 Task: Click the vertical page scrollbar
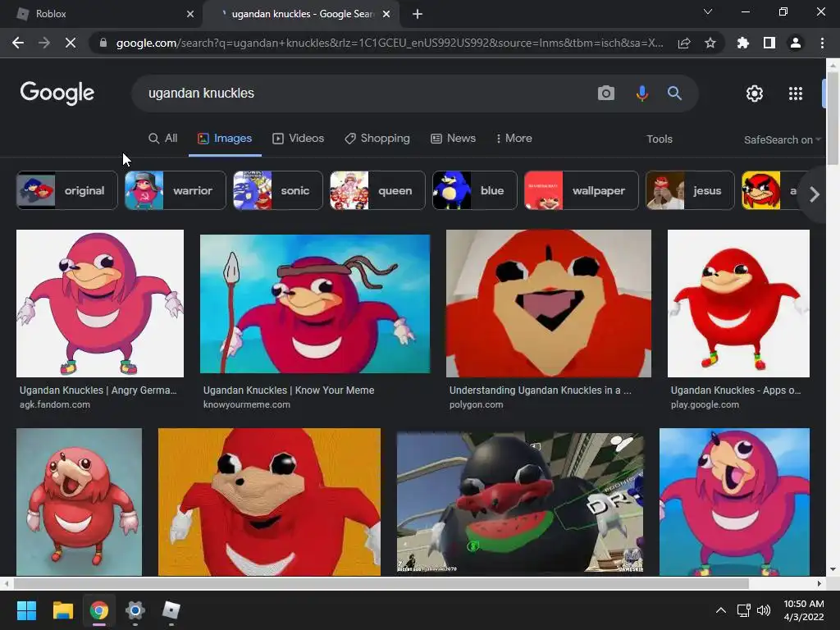833,118
